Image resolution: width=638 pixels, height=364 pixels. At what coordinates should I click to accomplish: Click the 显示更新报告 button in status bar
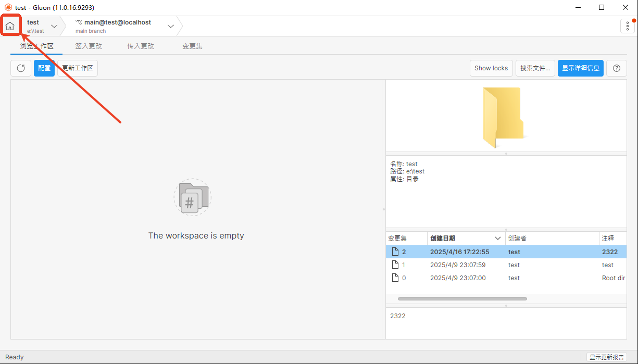pyautogui.click(x=607, y=357)
